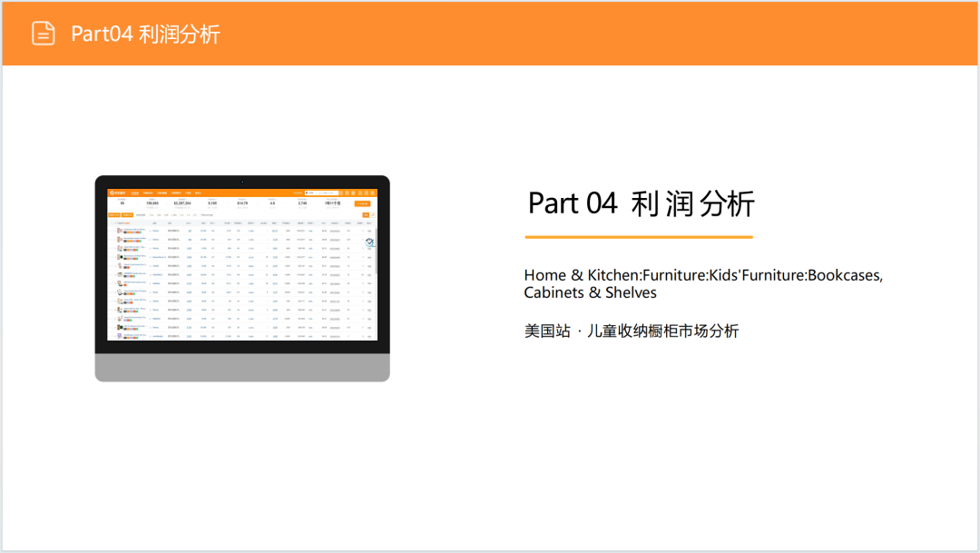This screenshot has width=980, height=553.
Task: Click the first orange filter button above the table
Action: 113,214
